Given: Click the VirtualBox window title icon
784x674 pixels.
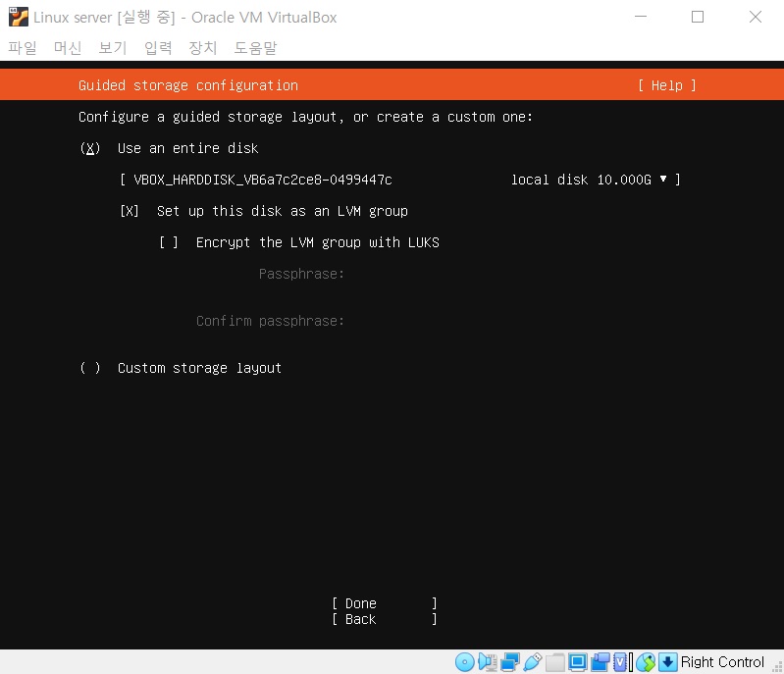Looking at the screenshot, I should pos(19,17).
